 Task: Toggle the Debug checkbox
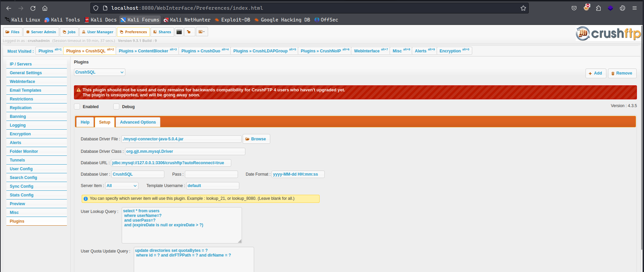coord(116,106)
